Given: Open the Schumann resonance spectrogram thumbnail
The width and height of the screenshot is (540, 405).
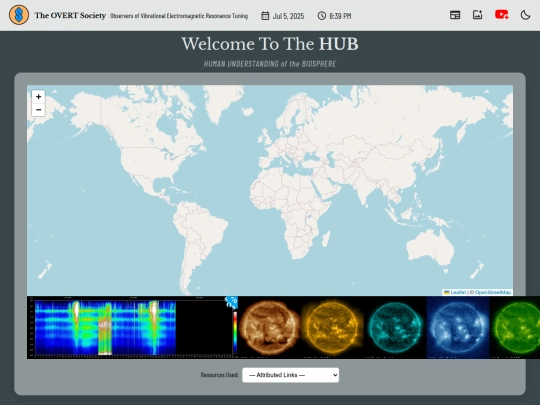Looking at the screenshot, I should pyautogui.click(x=132, y=327).
